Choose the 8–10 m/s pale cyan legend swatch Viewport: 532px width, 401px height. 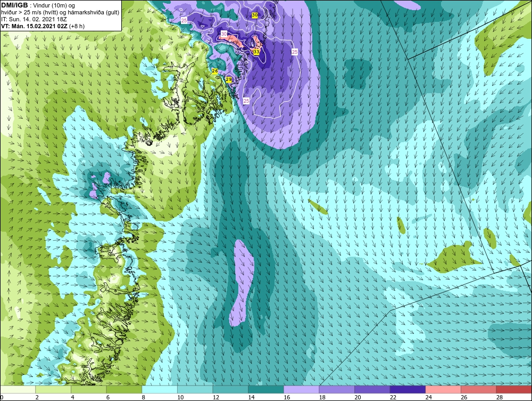(160, 389)
